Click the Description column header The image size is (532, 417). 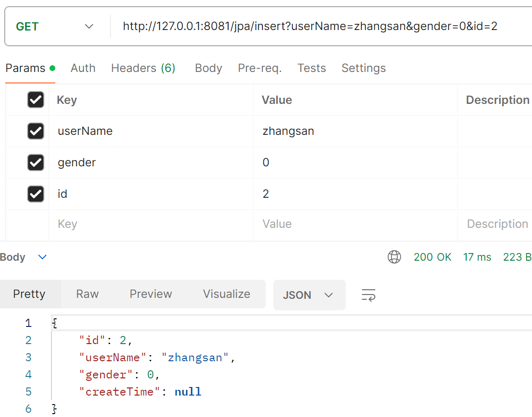[497, 100]
